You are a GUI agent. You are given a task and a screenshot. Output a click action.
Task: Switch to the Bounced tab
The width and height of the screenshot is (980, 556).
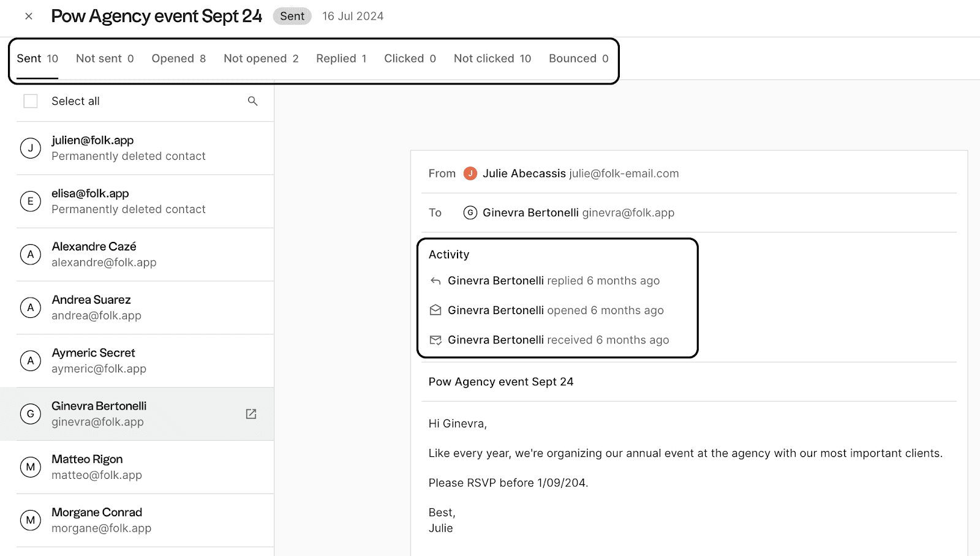pos(579,59)
